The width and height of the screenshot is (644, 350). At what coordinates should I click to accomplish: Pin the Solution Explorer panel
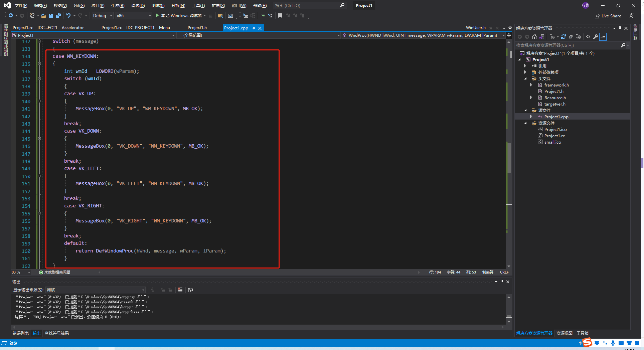coord(620,28)
